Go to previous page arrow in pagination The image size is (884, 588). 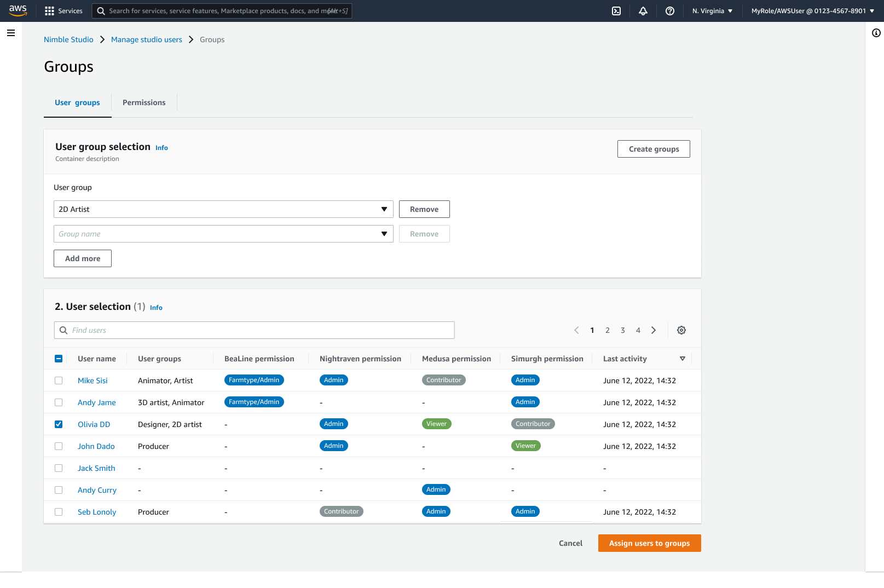(576, 330)
